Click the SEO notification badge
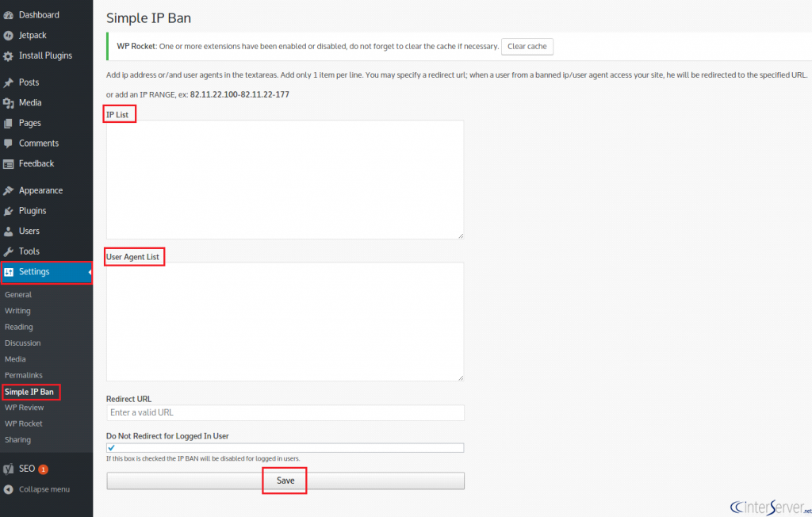 [x=44, y=469]
